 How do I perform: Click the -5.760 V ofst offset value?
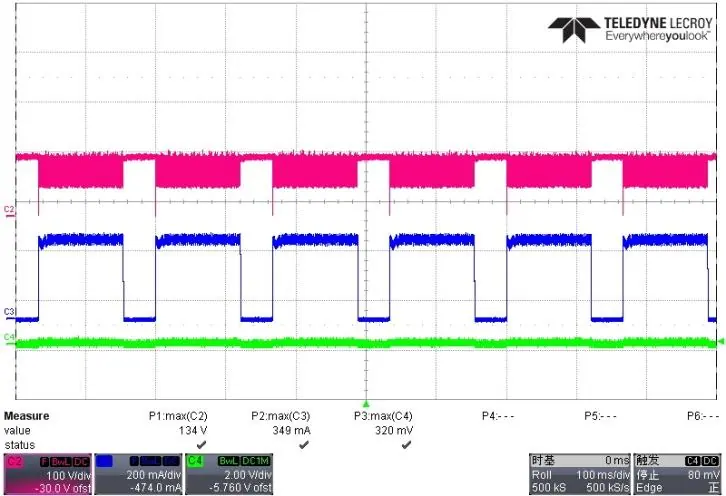tap(240, 488)
